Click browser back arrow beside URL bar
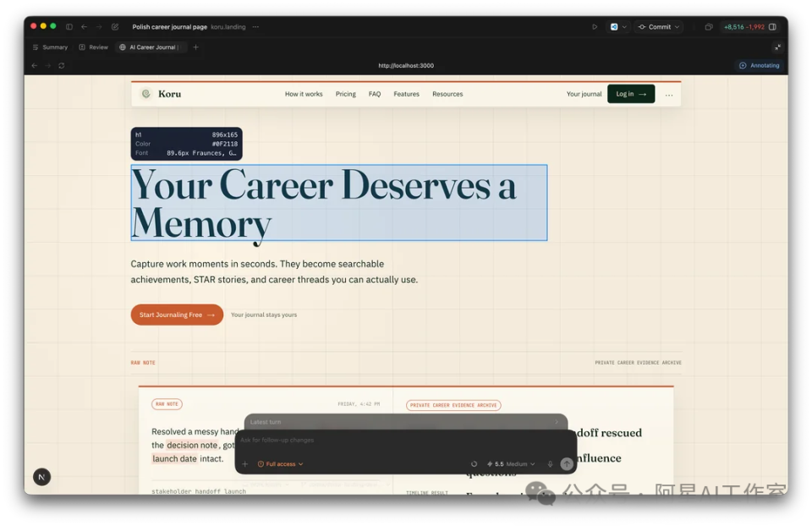Screen dimensions: 812x526 [34, 66]
